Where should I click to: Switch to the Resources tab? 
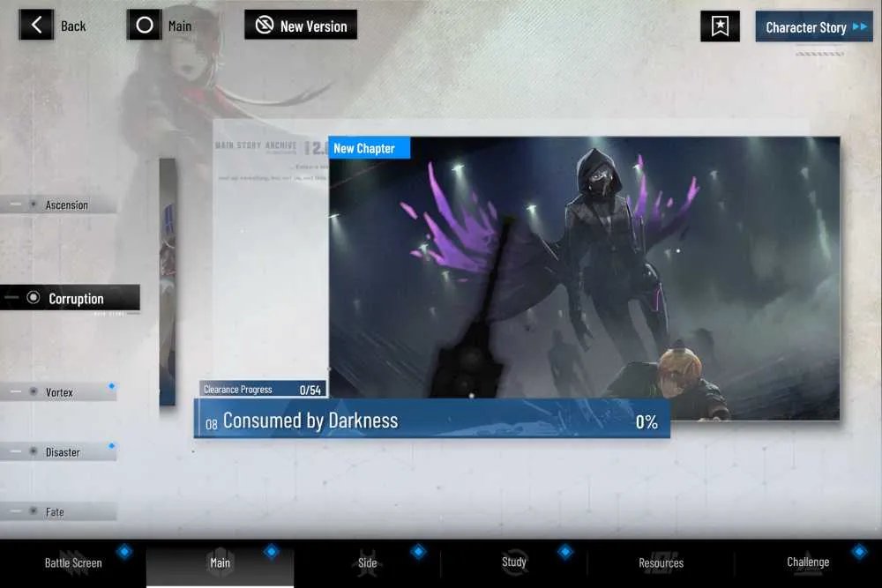661,563
